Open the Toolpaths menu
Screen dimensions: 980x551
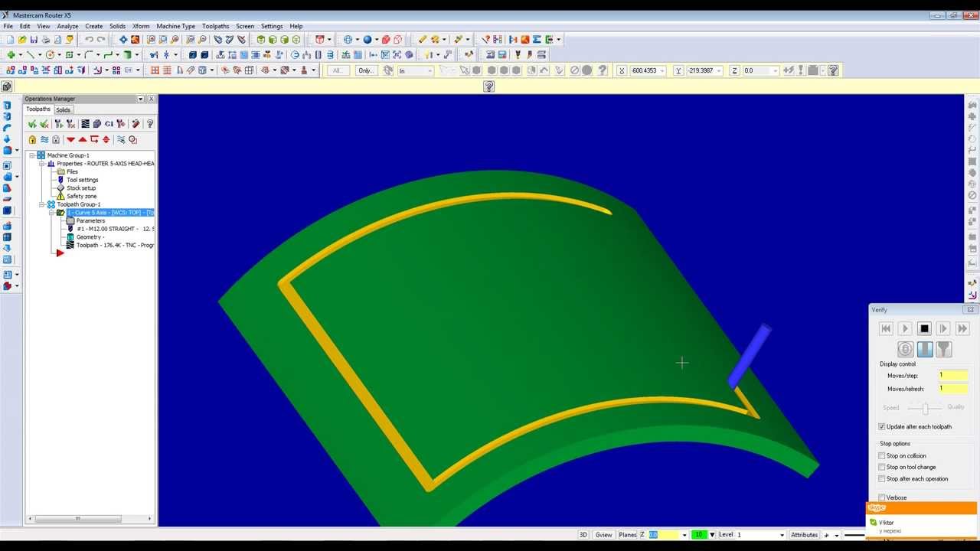click(x=215, y=26)
